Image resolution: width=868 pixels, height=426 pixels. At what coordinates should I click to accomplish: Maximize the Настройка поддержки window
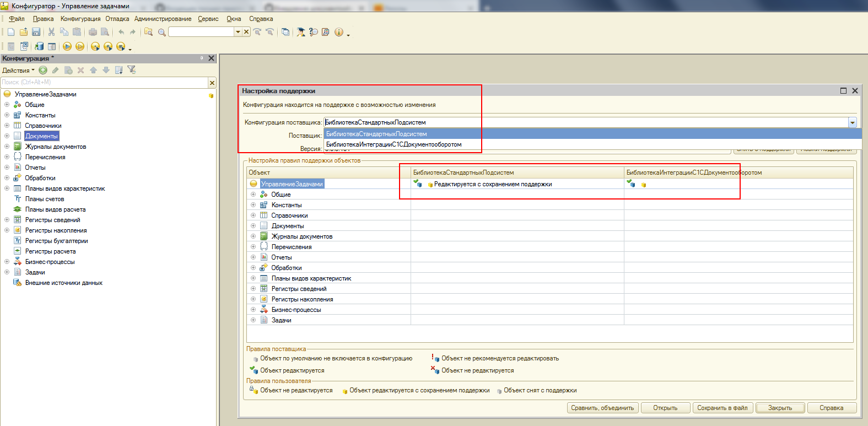tap(843, 91)
